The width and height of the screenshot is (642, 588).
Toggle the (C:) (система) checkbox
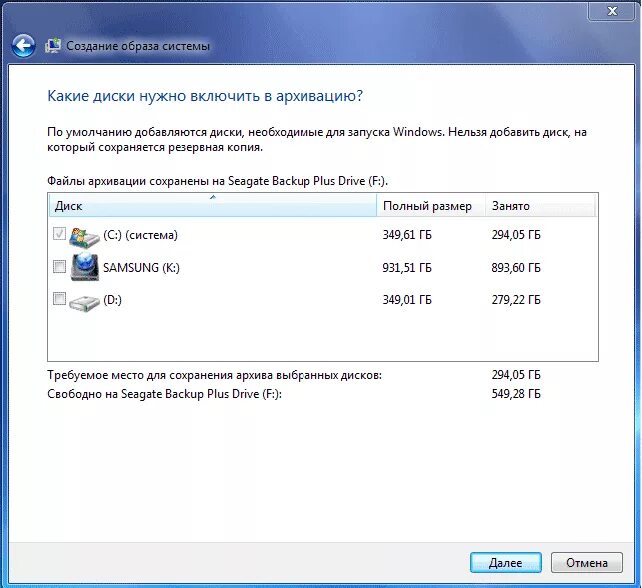pos(59,233)
